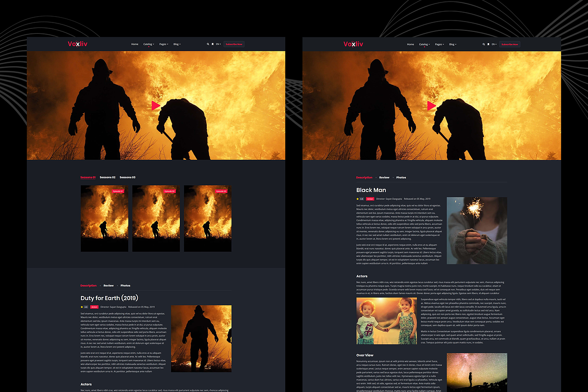Click the Voxliv logo on the left page
This screenshot has width=588, height=392.
coord(78,44)
